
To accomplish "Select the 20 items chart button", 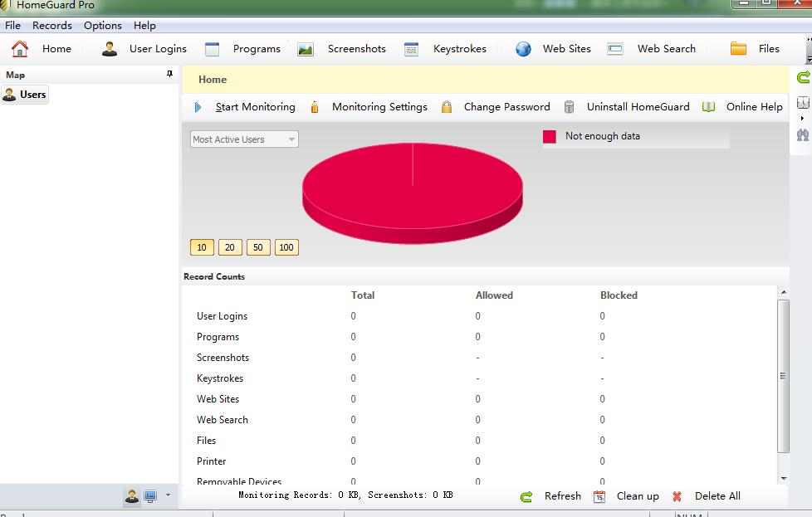I will coord(230,247).
